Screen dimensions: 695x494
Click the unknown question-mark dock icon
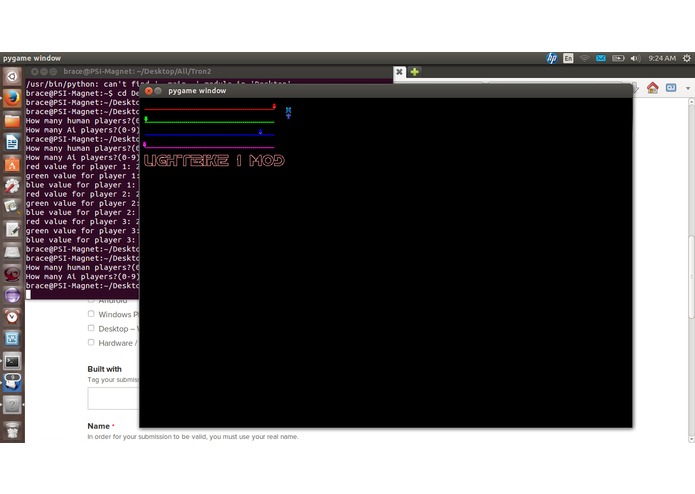[x=12, y=405]
